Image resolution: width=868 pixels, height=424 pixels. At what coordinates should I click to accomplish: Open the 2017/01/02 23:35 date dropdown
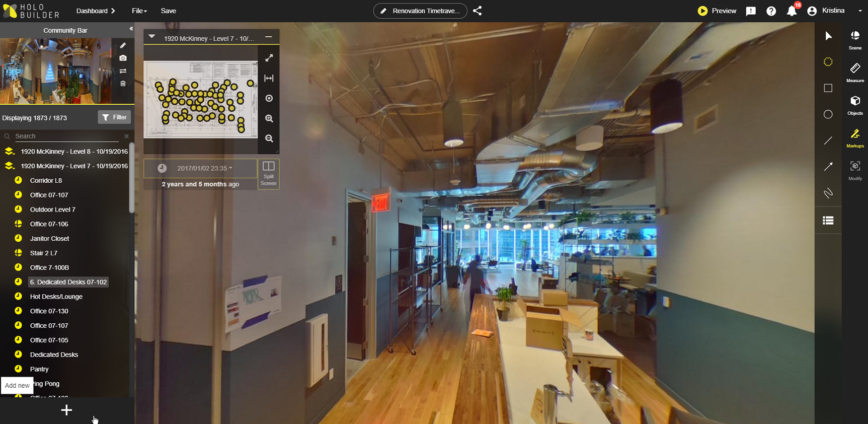coord(204,168)
